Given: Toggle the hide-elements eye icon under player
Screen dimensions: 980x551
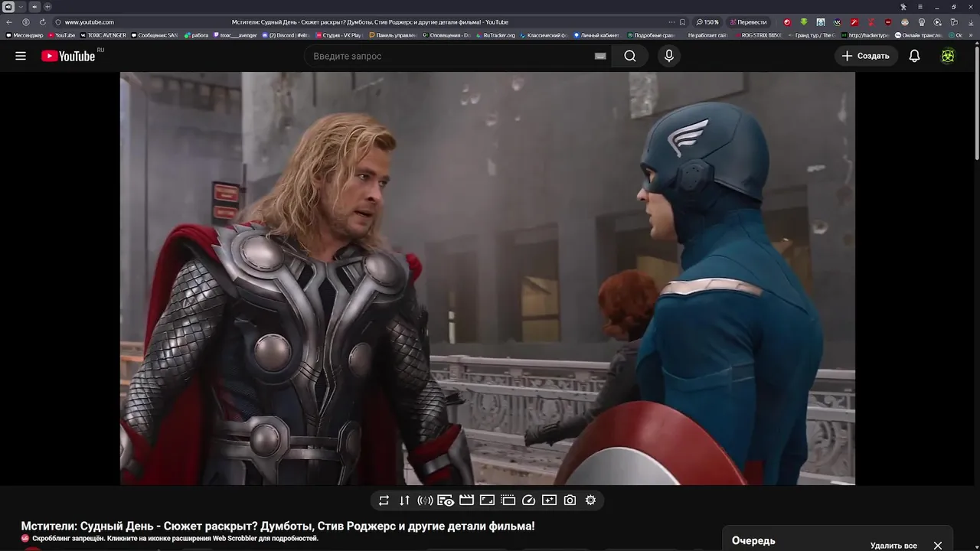Looking at the screenshot, I should (446, 500).
